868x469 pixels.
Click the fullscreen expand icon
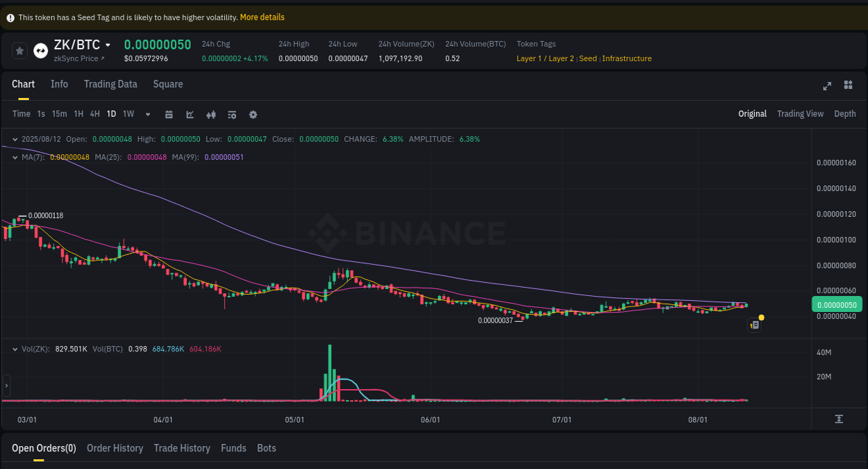(827, 86)
